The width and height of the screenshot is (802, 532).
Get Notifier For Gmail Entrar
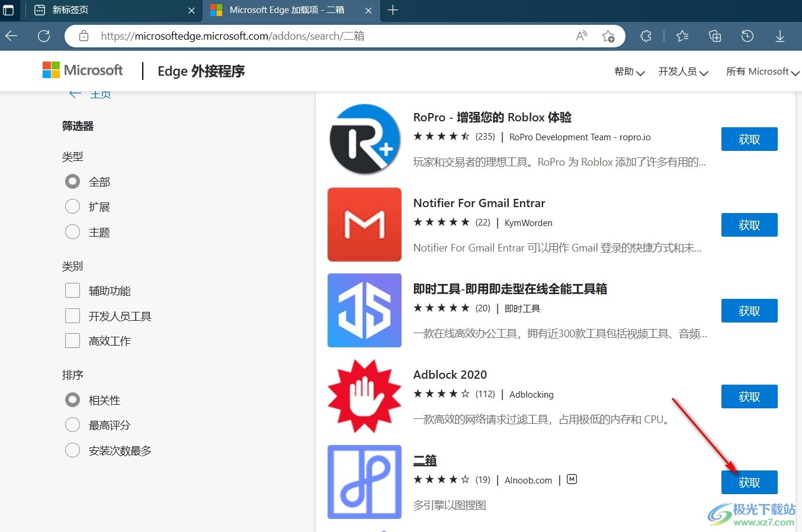[749, 225]
